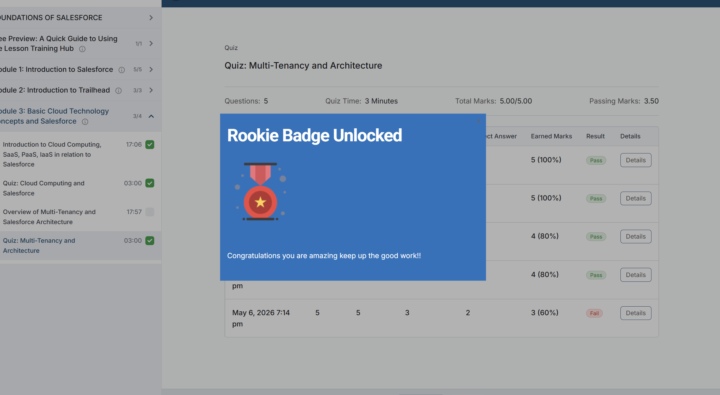Click Quiz Time 3 Minutes text
The height and width of the screenshot is (395, 720).
click(361, 101)
